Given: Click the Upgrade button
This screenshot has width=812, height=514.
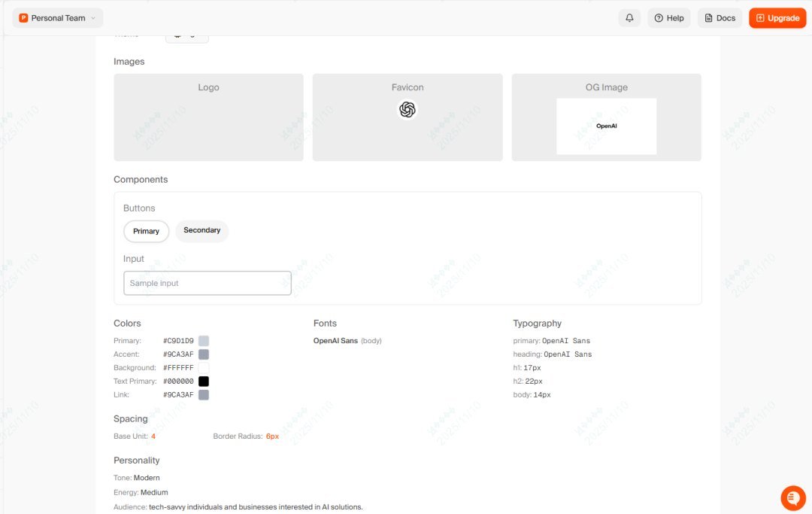Looking at the screenshot, I should (777, 18).
